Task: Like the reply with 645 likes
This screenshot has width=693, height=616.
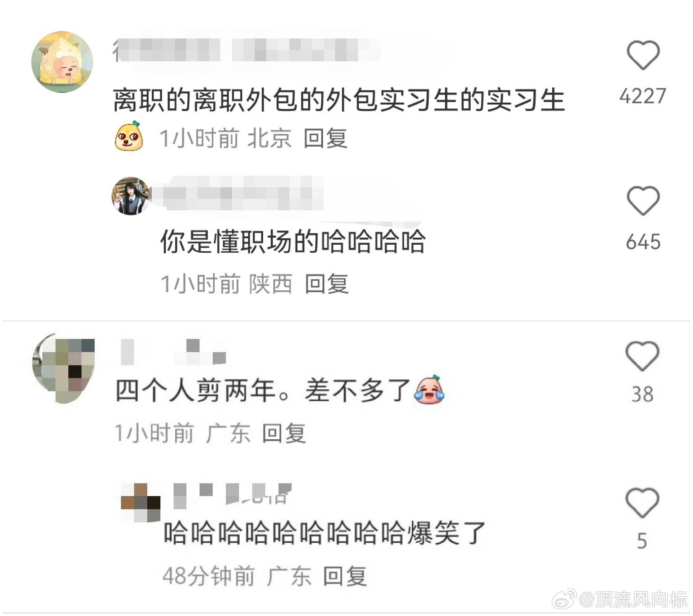Action: [x=643, y=201]
